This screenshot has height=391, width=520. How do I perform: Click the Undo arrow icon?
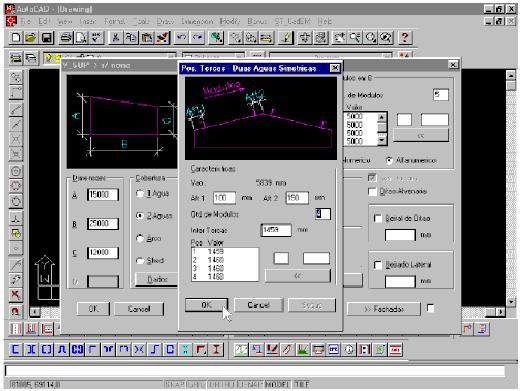point(181,37)
